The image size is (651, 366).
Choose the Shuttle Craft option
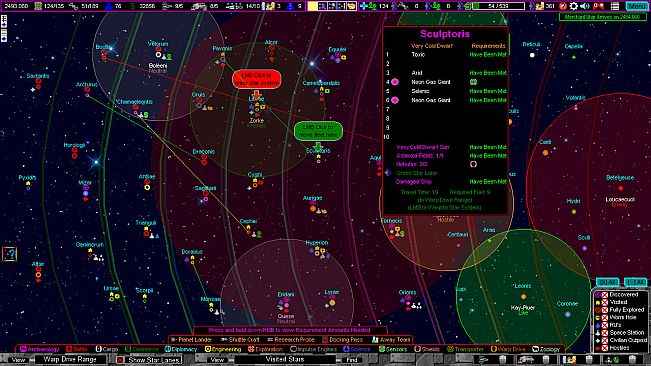tap(240, 340)
